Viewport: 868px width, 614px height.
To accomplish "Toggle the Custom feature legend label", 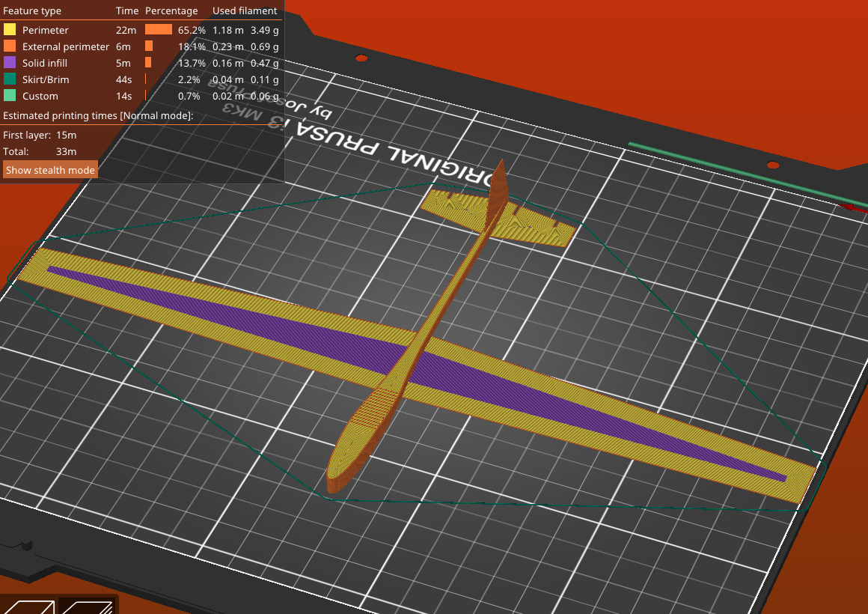I will [40, 96].
